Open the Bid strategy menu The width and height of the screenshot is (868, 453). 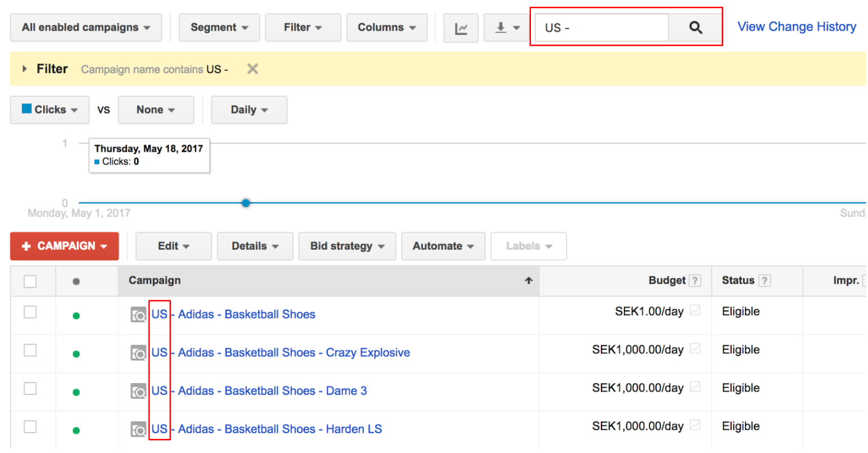coord(347,246)
